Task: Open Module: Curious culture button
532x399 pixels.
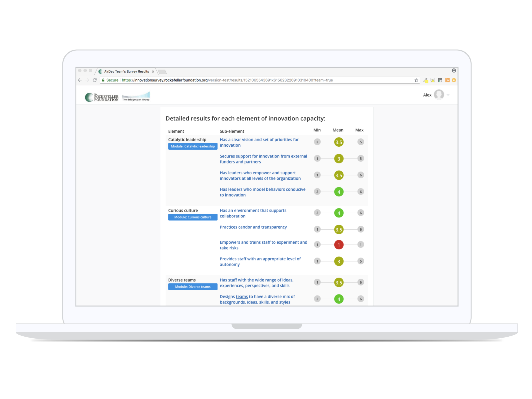Action: click(193, 217)
